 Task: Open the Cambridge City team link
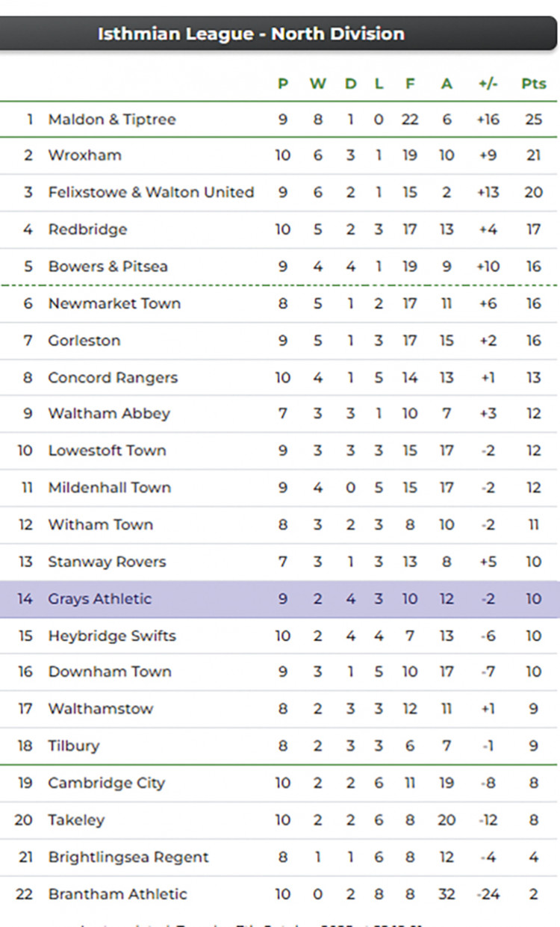click(107, 783)
